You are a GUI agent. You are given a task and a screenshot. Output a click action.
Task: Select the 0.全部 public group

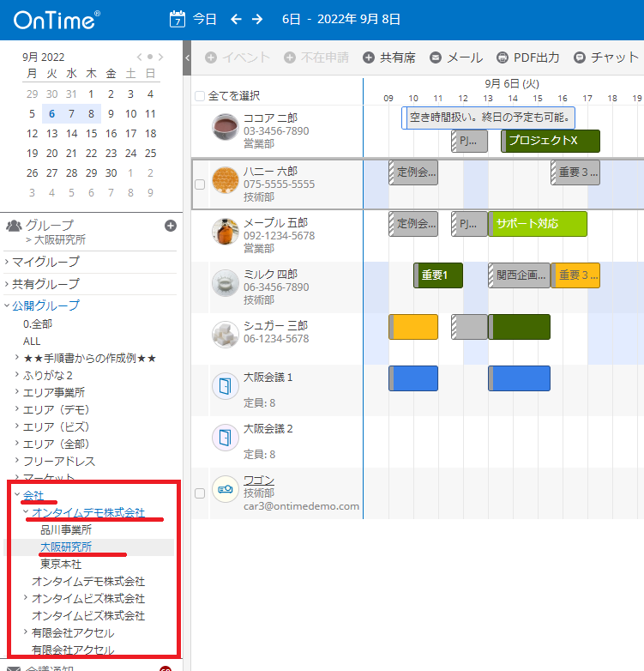(x=38, y=324)
